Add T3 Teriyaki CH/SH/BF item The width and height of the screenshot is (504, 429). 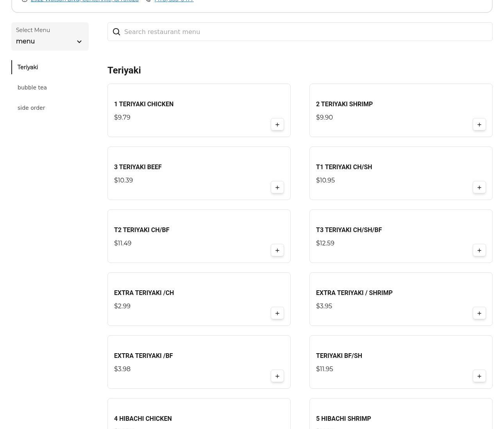point(479,250)
